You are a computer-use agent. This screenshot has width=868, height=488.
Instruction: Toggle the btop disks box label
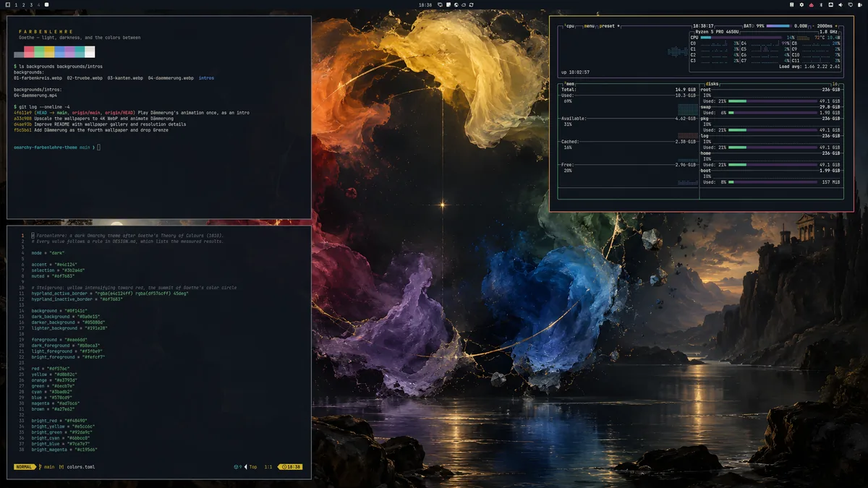pos(712,84)
